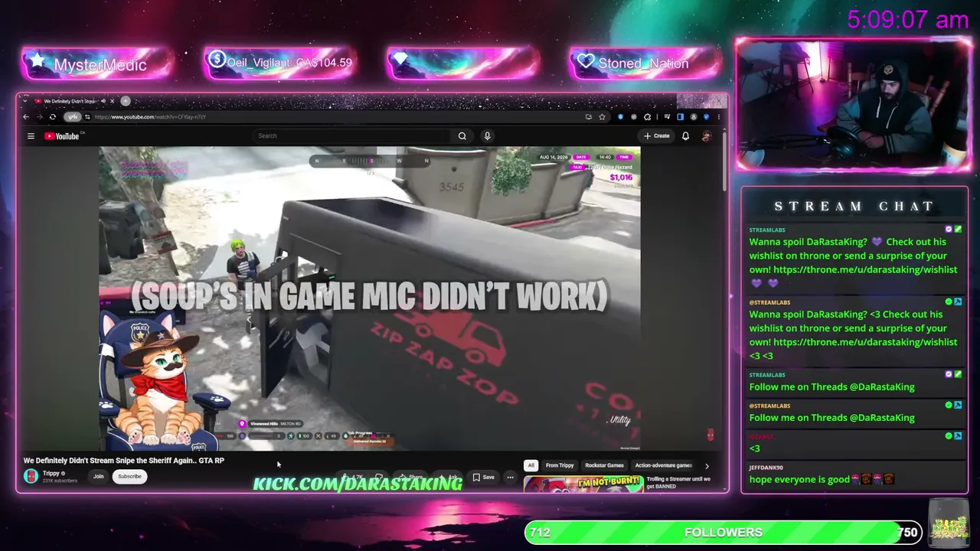Click the 5:09:07 am clock
This screenshot has height=551, width=980.
908,20
